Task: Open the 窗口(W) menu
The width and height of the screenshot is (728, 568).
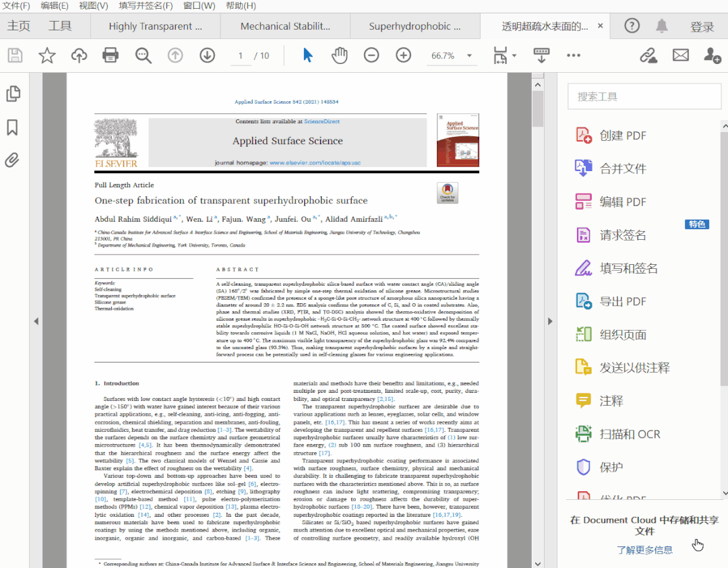Action: (x=199, y=5)
